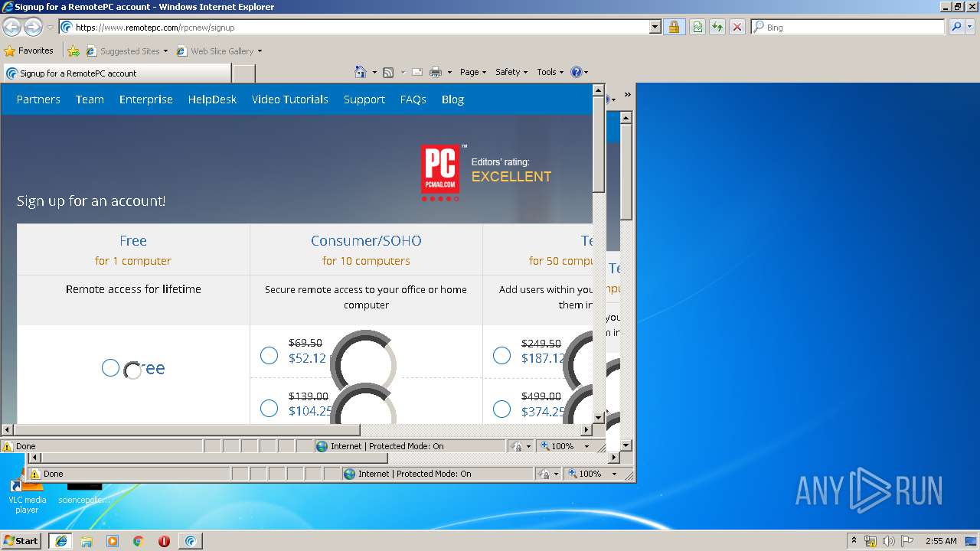Expand the Suggested Sites dropdown

click(165, 51)
